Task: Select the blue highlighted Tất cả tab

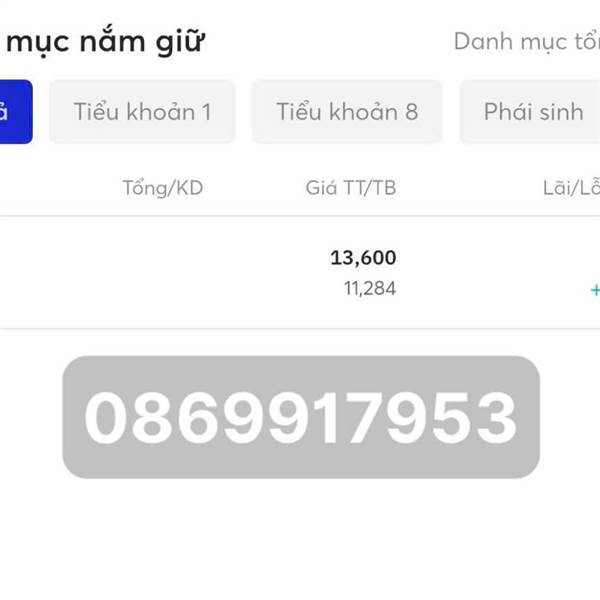Action: click(15, 112)
